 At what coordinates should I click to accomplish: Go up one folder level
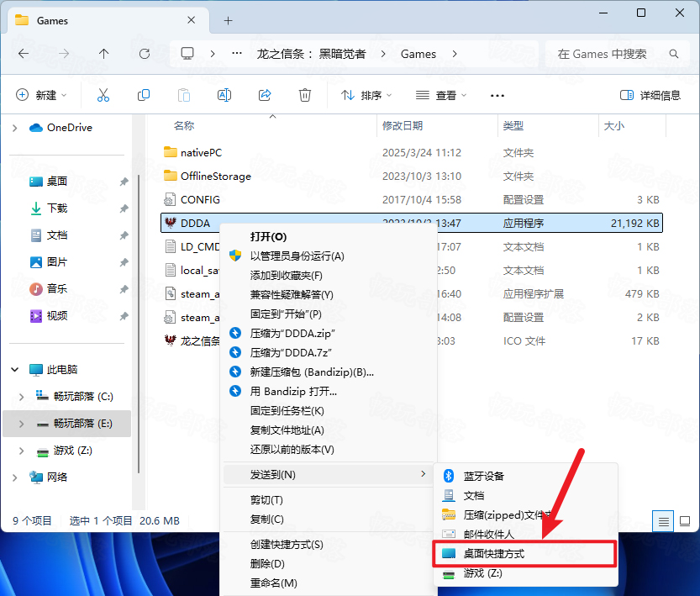(104, 54)
